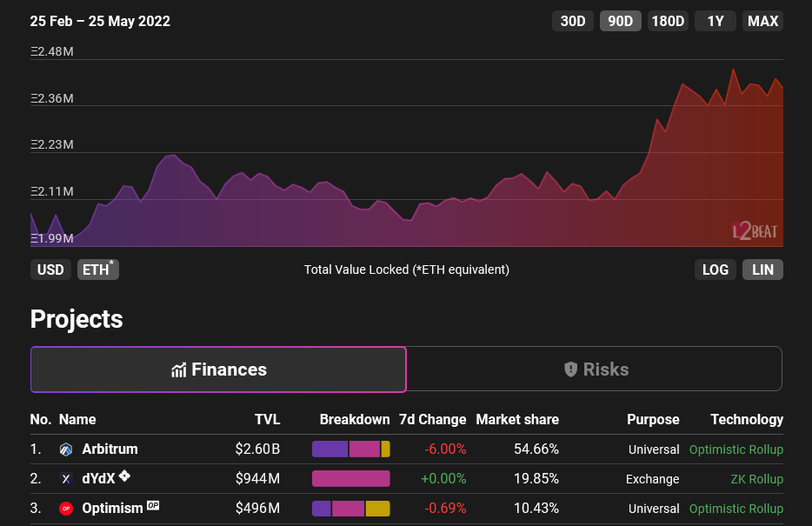Open the dYdX project link

click(x=98, y=479)
